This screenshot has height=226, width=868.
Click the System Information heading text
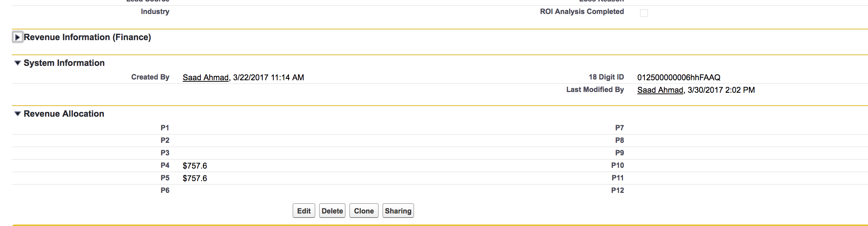point(64,63)
